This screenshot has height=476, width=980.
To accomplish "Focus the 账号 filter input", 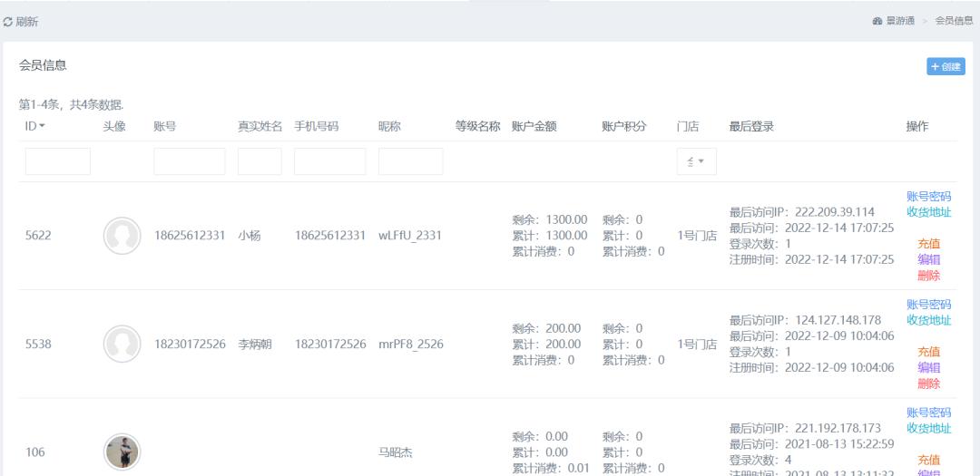I will pos(190,161).
